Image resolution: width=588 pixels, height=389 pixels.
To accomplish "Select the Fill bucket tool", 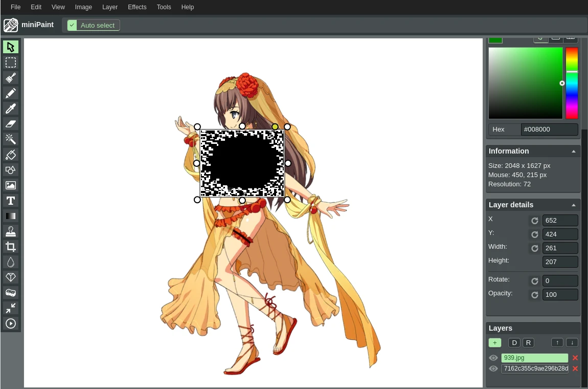I will (x=11, y=155).
